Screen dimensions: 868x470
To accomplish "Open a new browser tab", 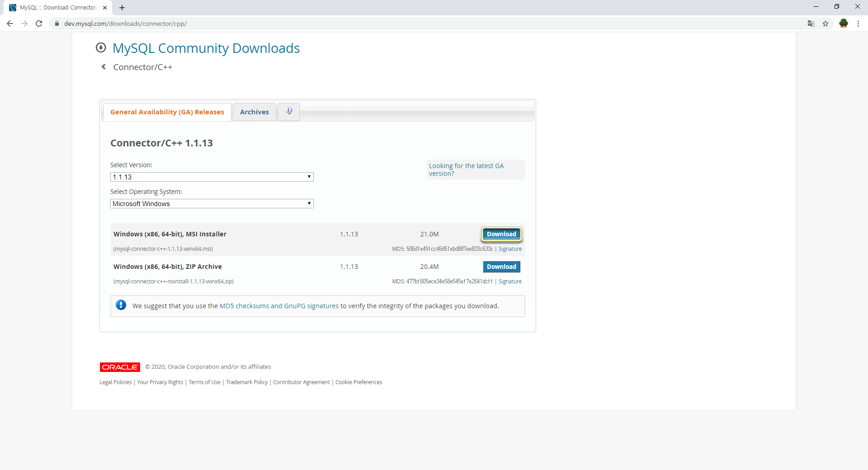I will pyautogui.click(x=122, y=8).
